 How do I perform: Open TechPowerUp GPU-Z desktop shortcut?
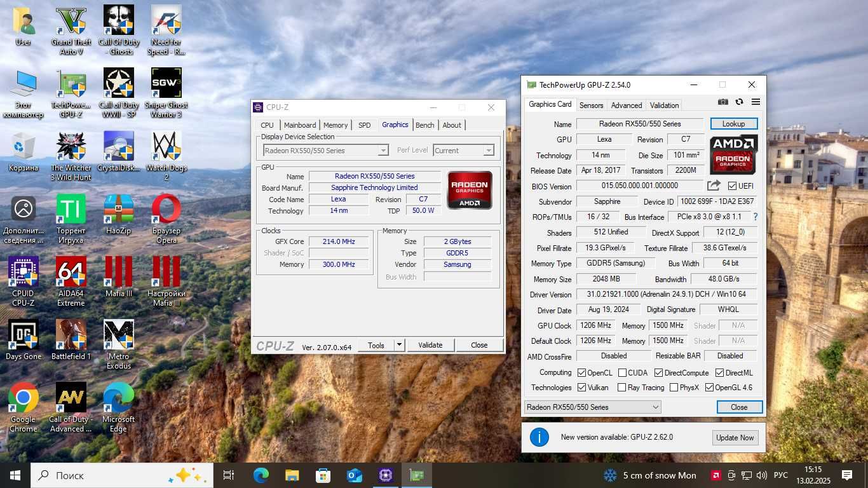[x=71, y=93]
